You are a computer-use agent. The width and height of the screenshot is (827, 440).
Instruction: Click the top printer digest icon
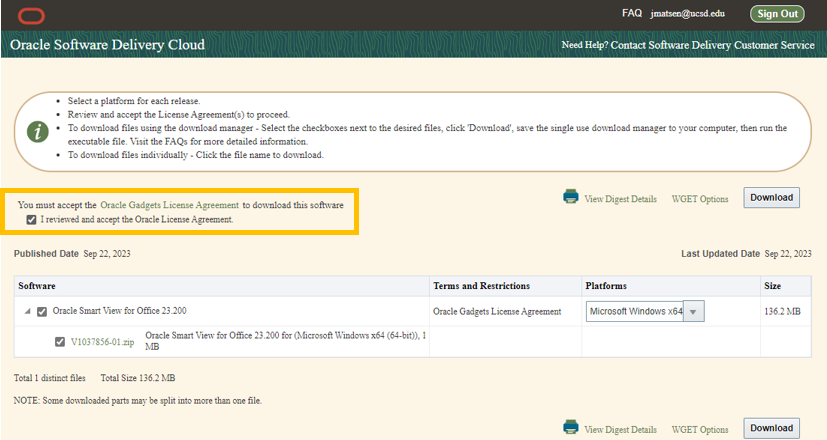point(571,197)
